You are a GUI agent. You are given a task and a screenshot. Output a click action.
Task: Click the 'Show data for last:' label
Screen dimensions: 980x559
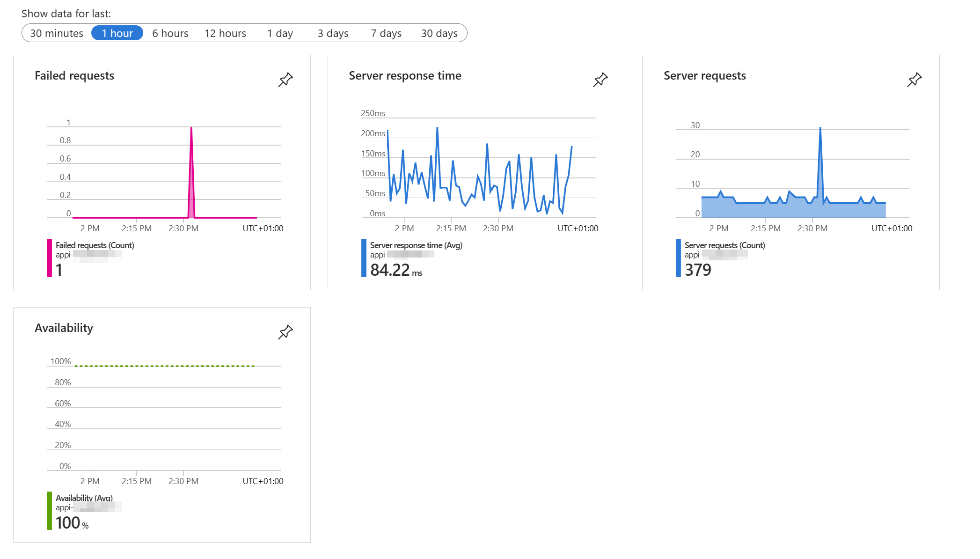click(x=66, y=14)
